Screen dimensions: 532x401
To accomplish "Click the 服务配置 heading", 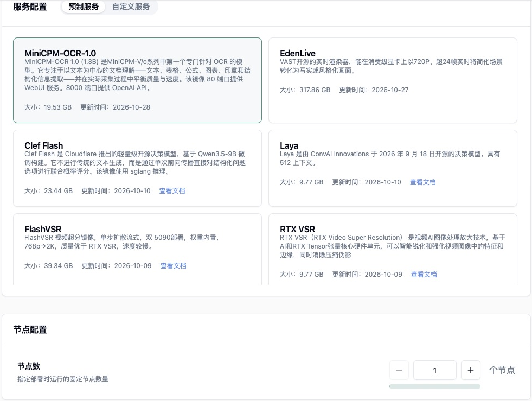I will 30,7.
